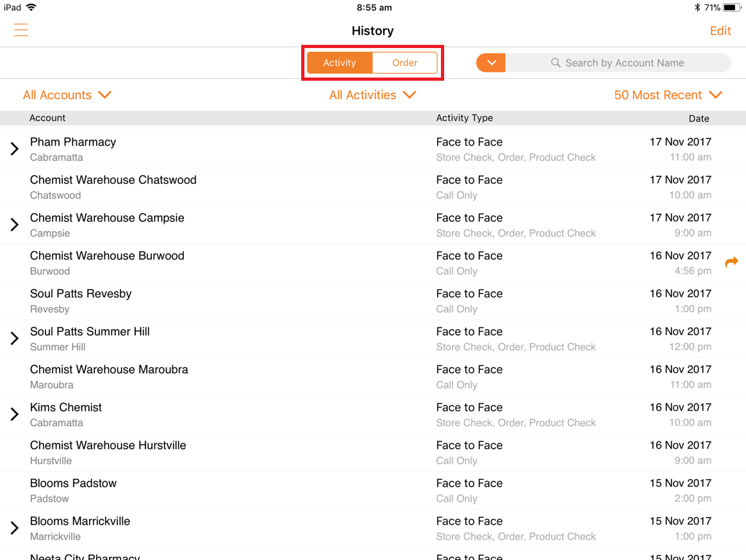
Task: Switch to the Order segment
Action: [405, 63]
